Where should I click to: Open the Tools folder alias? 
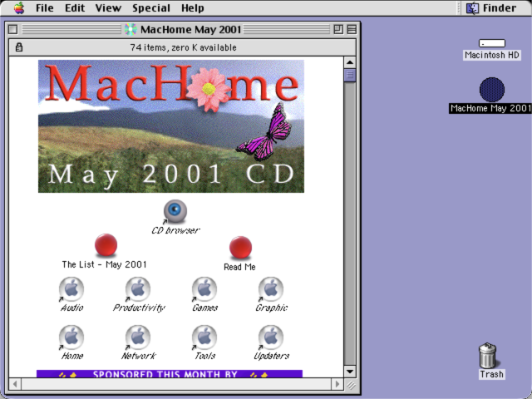(204, 337)
